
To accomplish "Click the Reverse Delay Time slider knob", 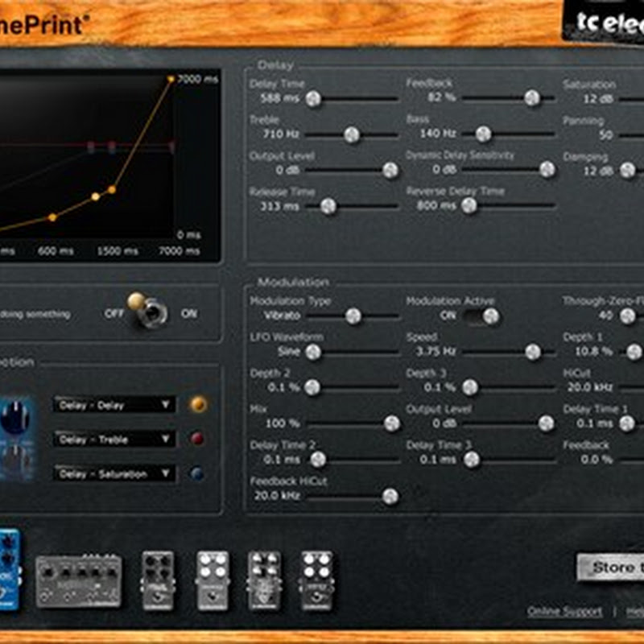I will pyautogui.click(x=469, y=205).
